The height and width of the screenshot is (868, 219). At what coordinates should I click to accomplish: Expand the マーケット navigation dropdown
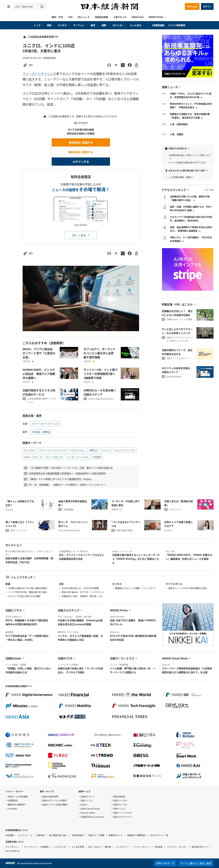coord(80,25)
